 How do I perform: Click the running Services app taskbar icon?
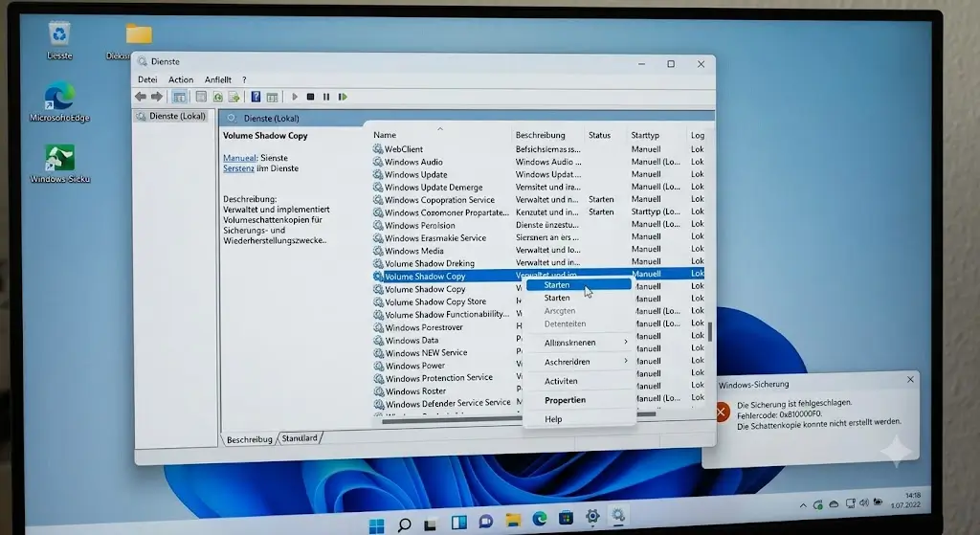click(x=618, y=515)
